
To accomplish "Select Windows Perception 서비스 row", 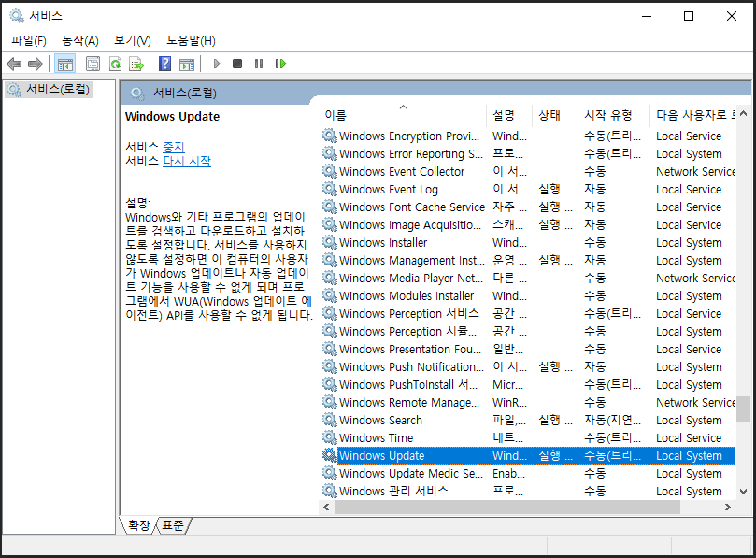I will tap(528, 313).
